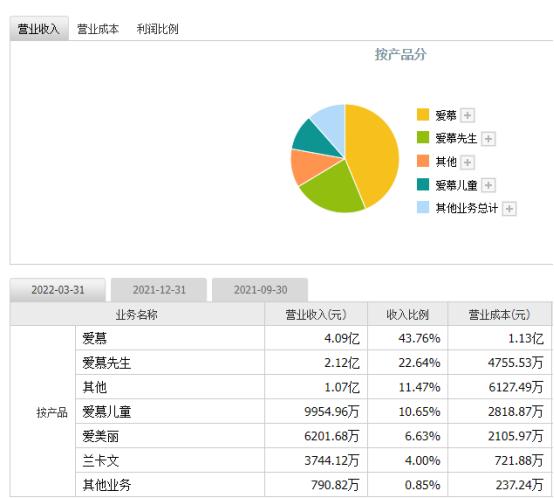554x498 pixels.
Task: Select the 2022-03-31 date tab
Action: click(x=58, y=290)
